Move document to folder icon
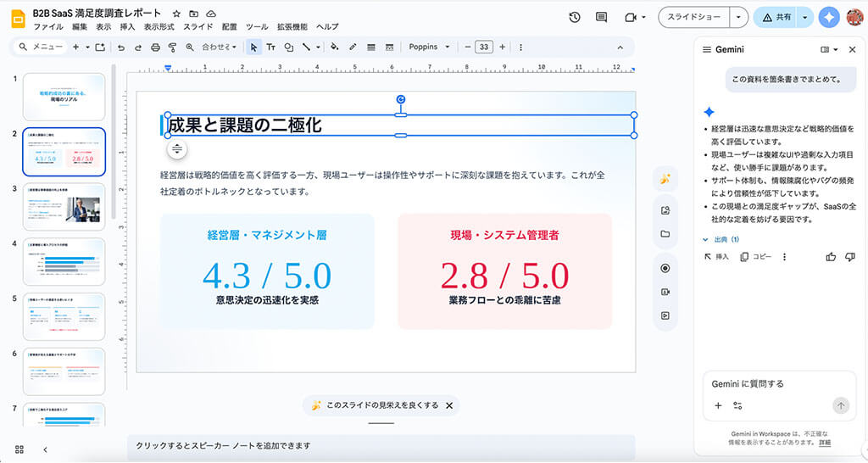 [x=193, y=14]
